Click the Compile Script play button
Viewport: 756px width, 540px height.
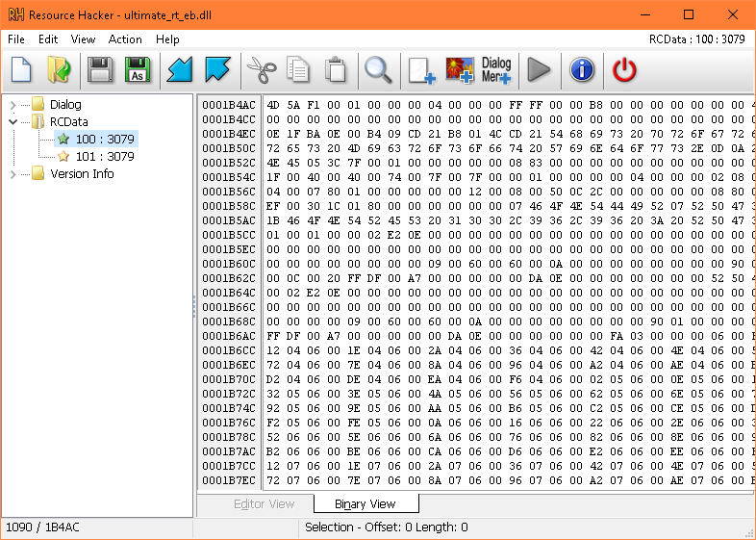(x=539, y=69)
